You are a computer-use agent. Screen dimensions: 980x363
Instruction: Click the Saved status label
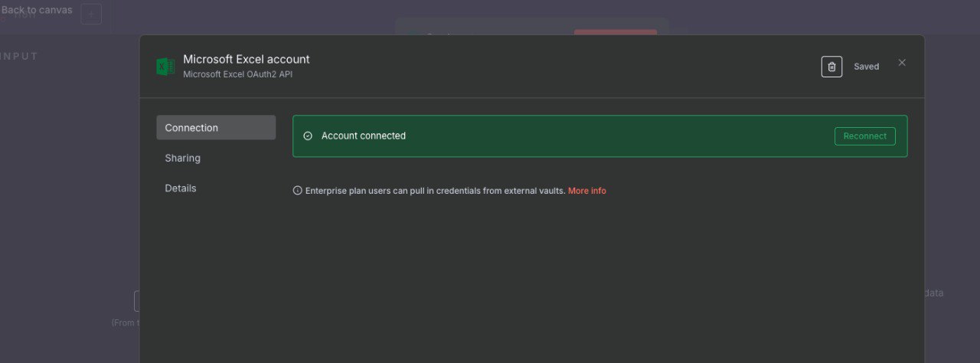[866, 67]
